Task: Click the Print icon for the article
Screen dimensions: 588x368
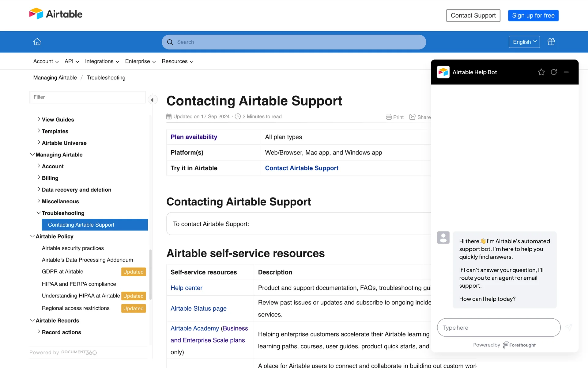Action: point(389,117)
